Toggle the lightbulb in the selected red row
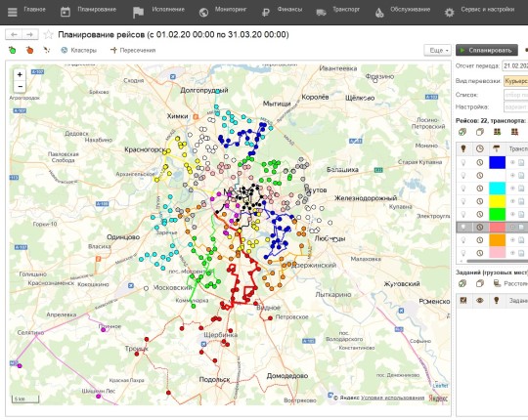Screen dimensions: 528x420 pos(463,227)
